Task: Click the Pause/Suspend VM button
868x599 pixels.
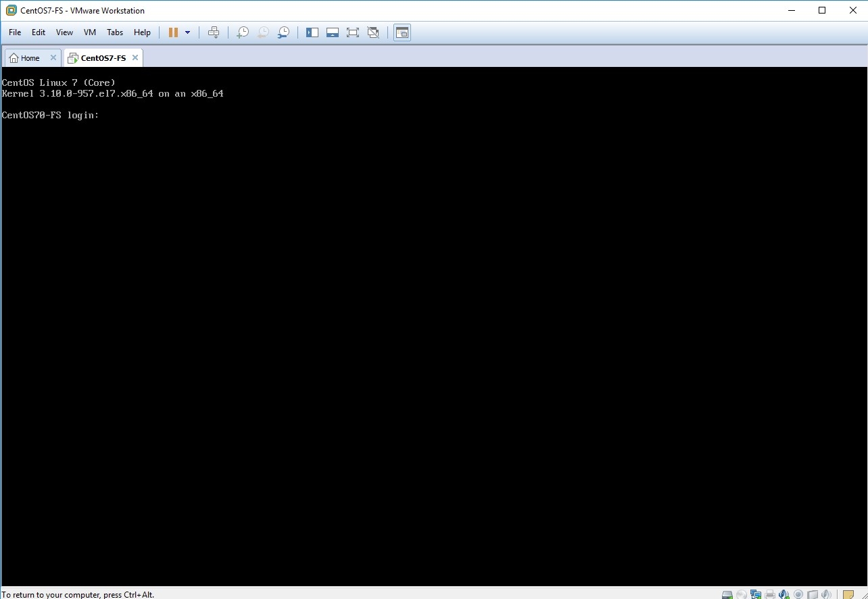Action: [174, 32]
